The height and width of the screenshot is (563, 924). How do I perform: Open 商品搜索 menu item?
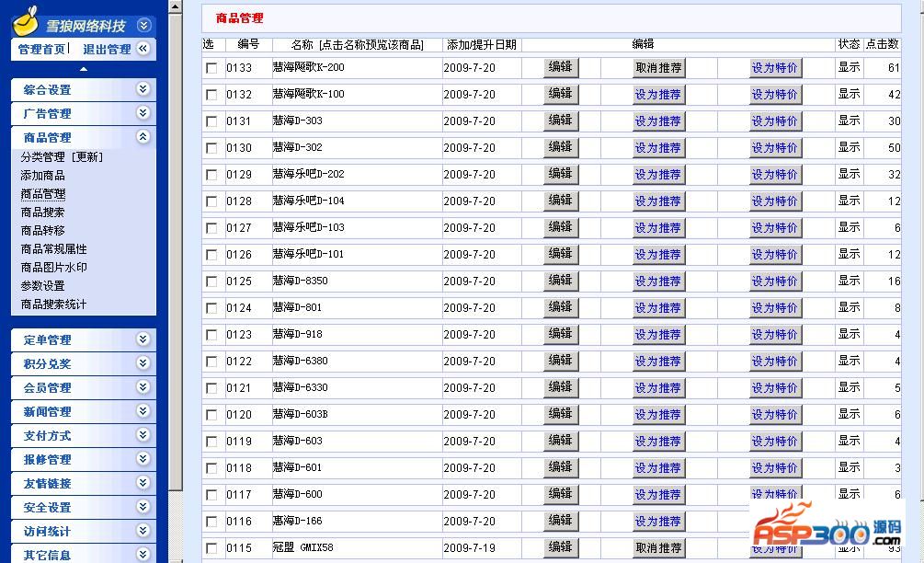coord(42,213)
